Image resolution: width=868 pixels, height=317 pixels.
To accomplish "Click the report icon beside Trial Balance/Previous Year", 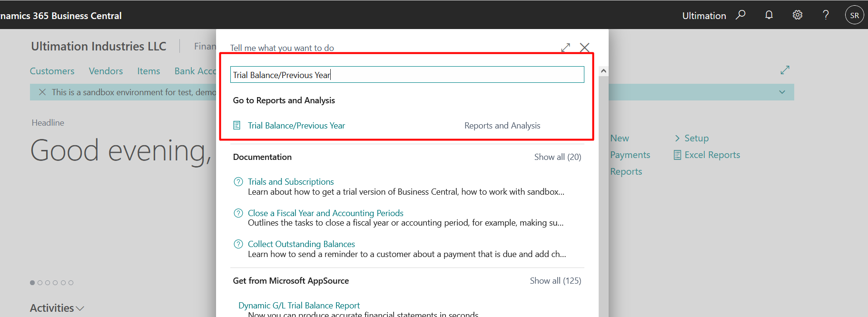I will click(237, 125).
